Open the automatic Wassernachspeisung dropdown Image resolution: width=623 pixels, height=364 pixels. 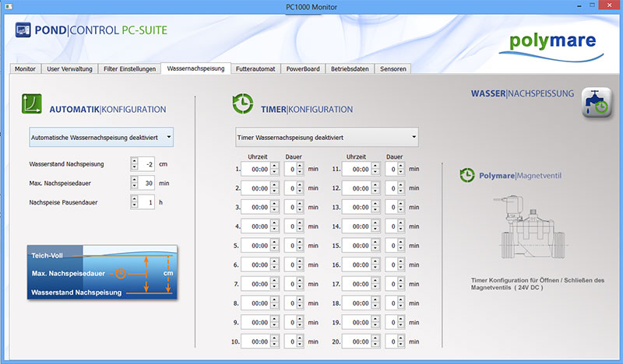pyautogui.click(x=101, y=137)
